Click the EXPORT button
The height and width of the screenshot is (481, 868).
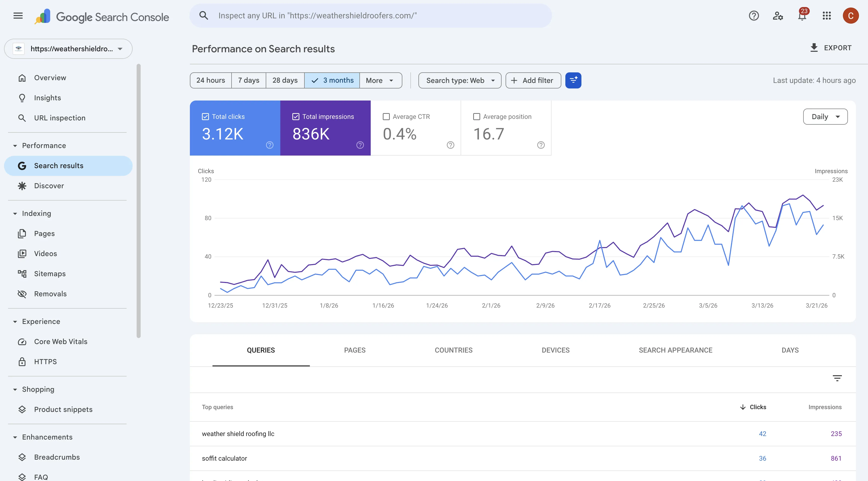click(x=831, y=47)
